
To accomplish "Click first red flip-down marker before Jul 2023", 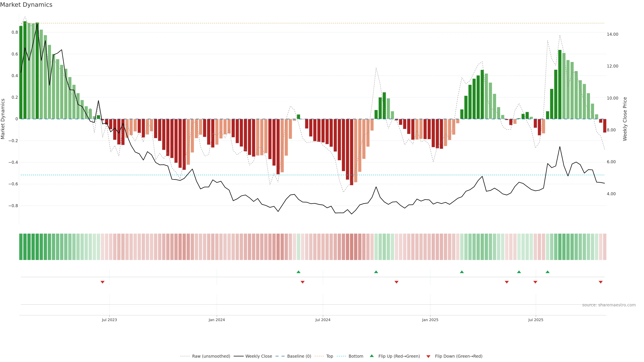I will pyautogui.click(x=102, y=282).
